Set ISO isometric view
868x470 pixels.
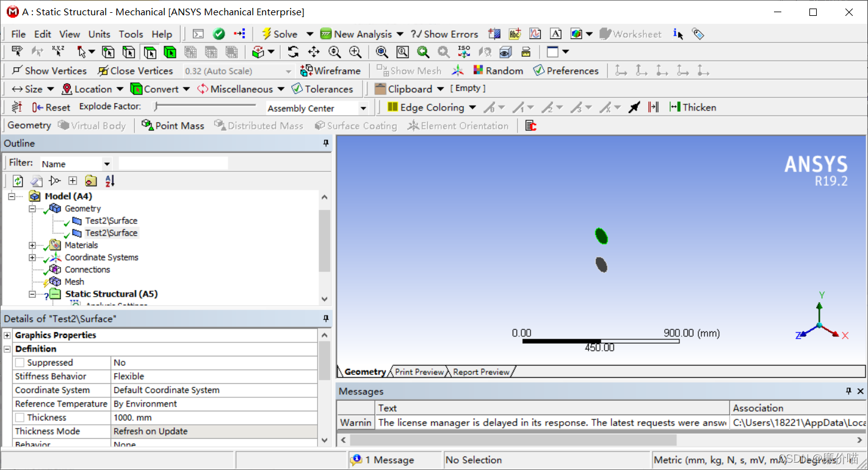464,52
